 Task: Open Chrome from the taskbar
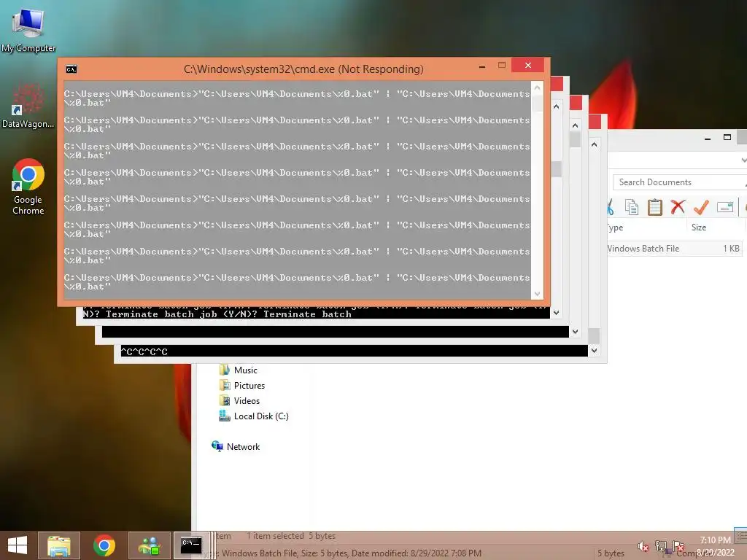[x=104, y=545]
